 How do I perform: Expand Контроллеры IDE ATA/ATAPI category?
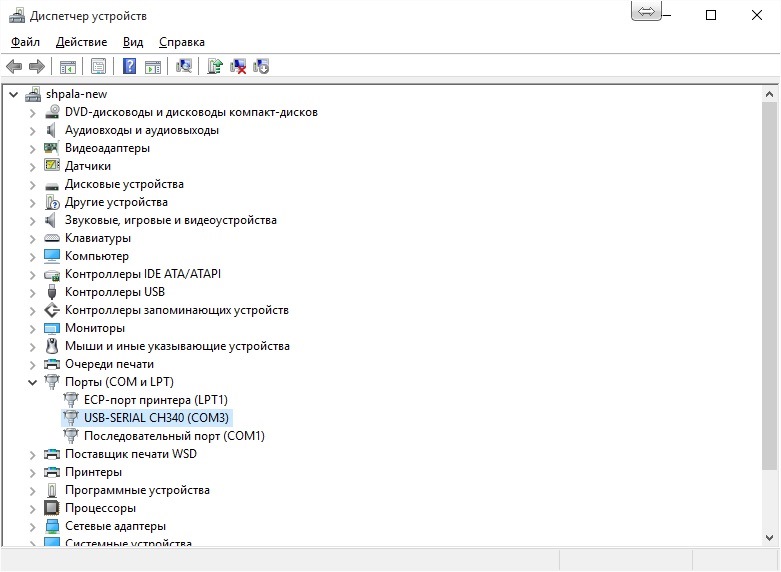point(32,275)
